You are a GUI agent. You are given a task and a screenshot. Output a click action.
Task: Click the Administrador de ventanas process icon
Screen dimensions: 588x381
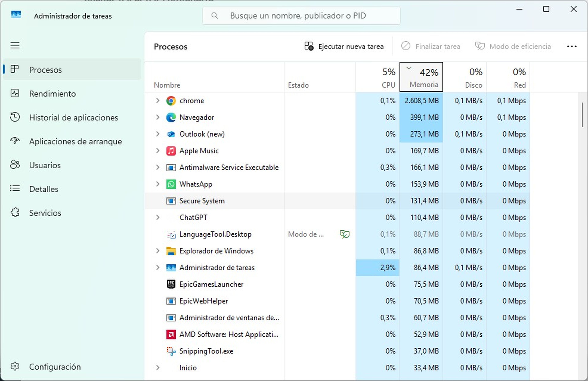171,318
